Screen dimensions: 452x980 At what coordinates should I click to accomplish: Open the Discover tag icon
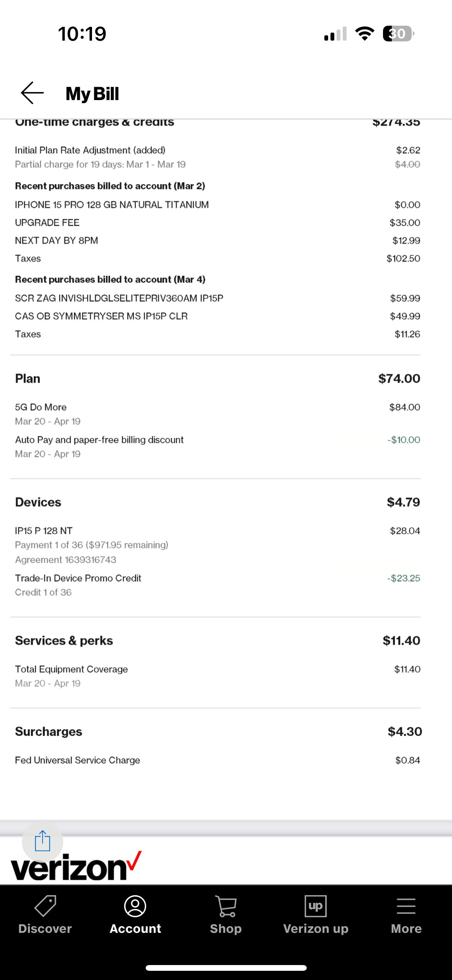[45, 906]
